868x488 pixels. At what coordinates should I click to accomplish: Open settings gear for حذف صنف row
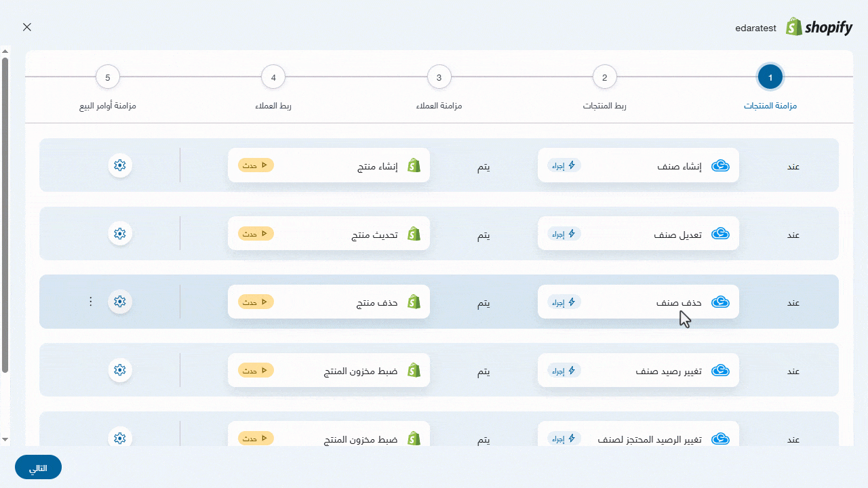pos(120,302)
